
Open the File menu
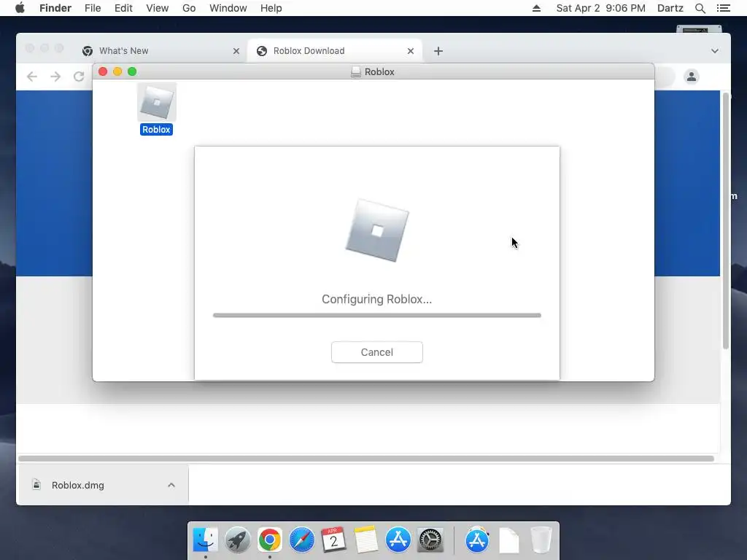click(93, 8)
